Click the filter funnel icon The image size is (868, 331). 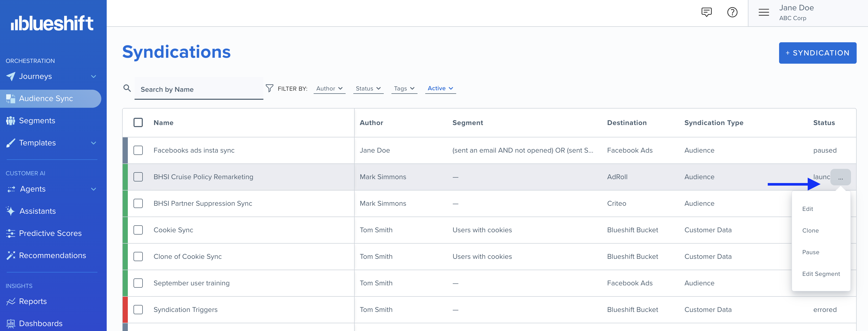click(x=269, y=88)
